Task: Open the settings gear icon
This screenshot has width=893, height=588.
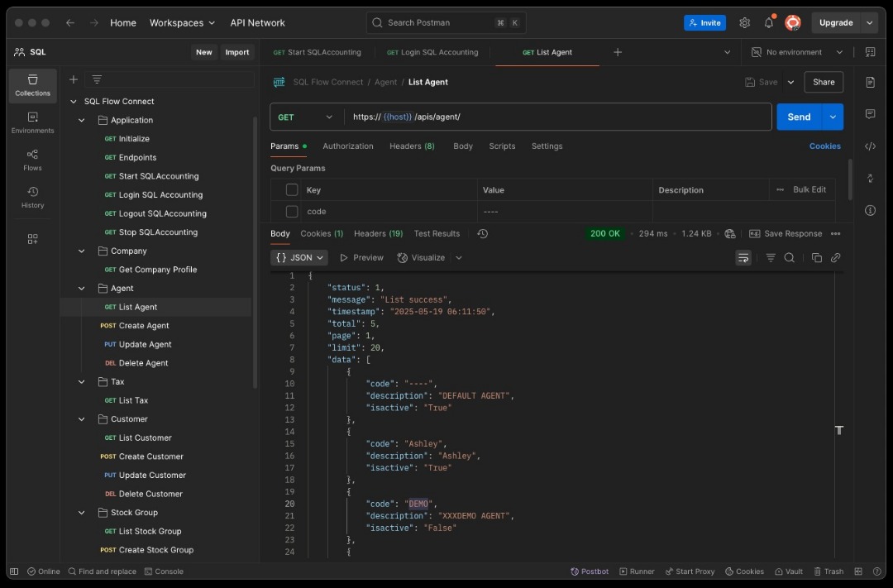Action: click(x=744, y=23)
